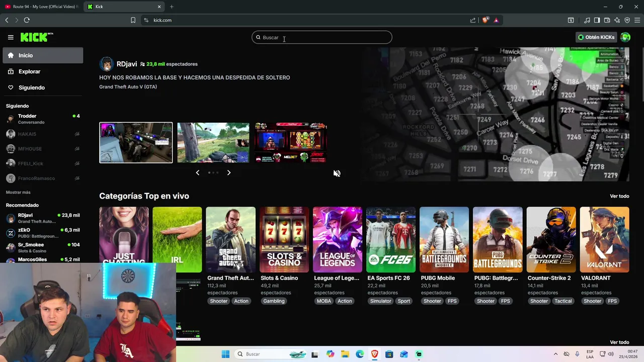Show previous featured stream with left arrow
The image size is (644, 362).
pos(197,172)
